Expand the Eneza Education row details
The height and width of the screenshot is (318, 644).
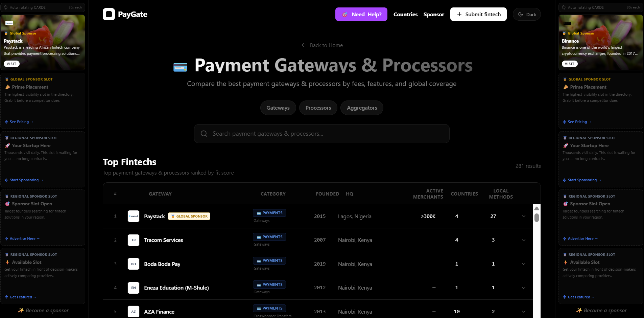pos(523,288)
